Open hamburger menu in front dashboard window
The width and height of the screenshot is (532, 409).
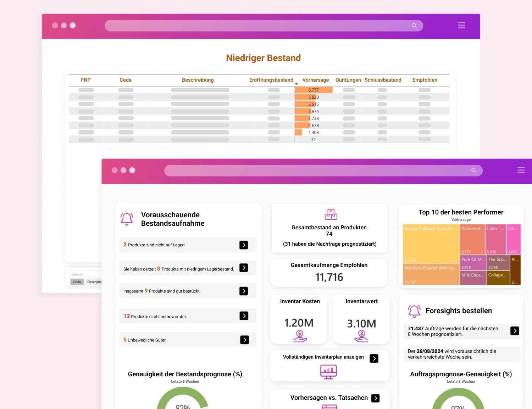(x=521, y=170)
